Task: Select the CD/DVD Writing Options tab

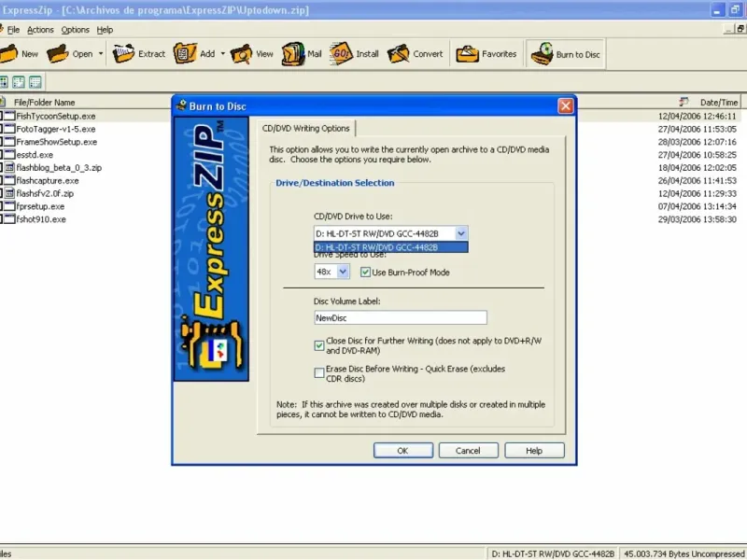Action: pos(306,128)
